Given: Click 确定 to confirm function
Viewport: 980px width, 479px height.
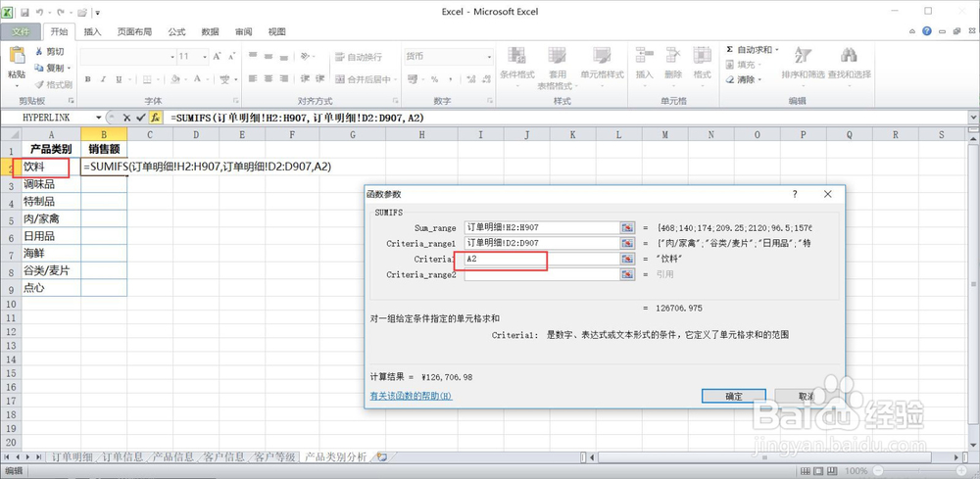Looking at the screenshot, I should (x=734, y=396).
